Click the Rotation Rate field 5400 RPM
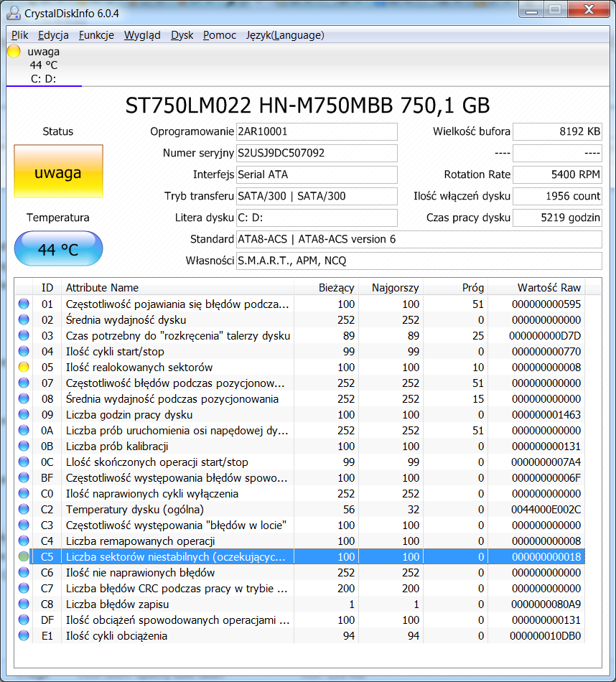 (x=557, y=174)
